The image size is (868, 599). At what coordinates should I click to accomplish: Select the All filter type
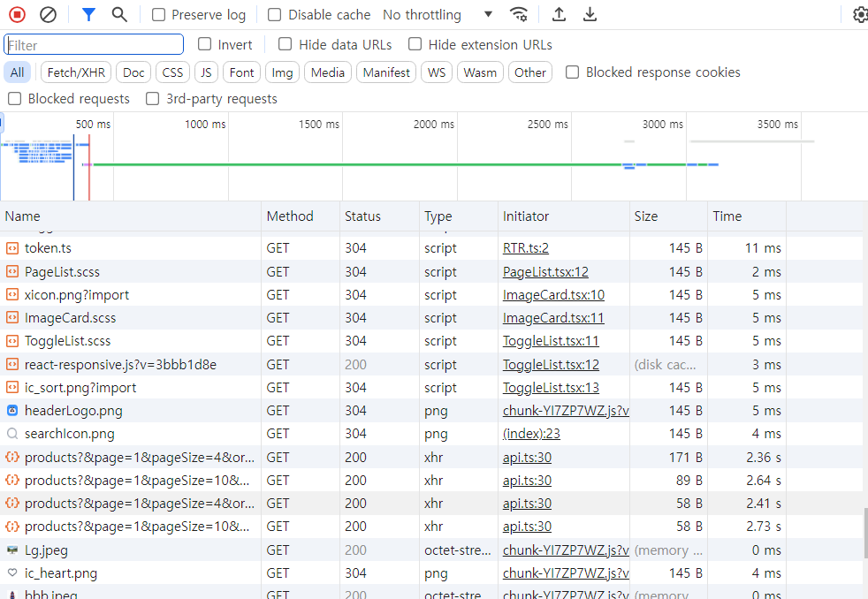pyautogui.click(x=17, y=72)
